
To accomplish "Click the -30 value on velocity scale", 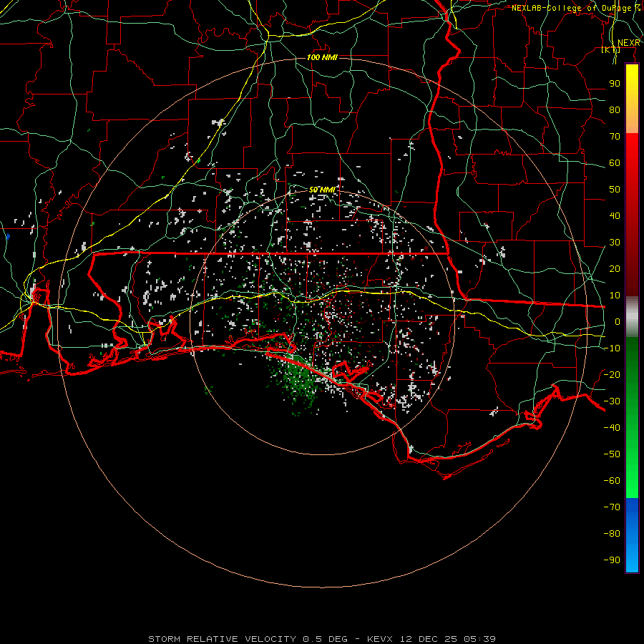I will point(612,401).
